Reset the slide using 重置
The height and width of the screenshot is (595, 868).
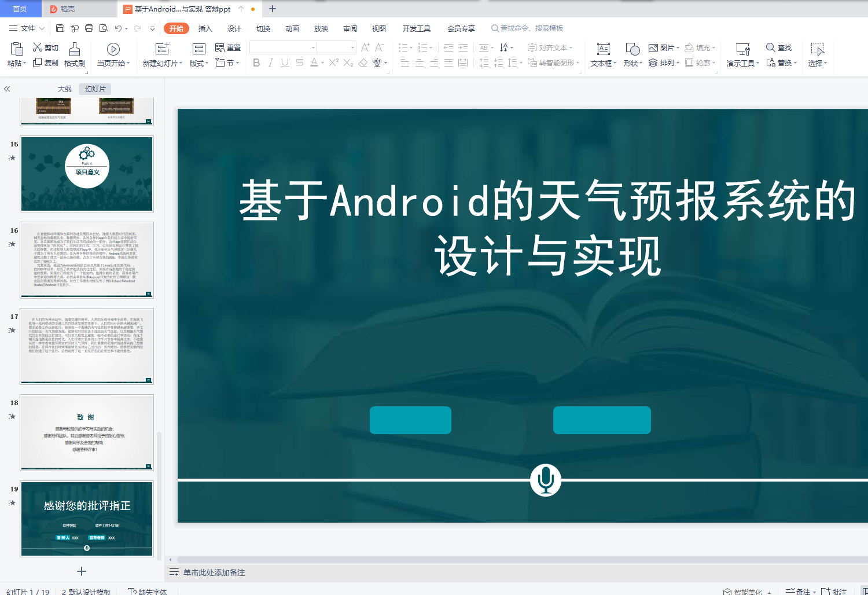tap(228, 47)
